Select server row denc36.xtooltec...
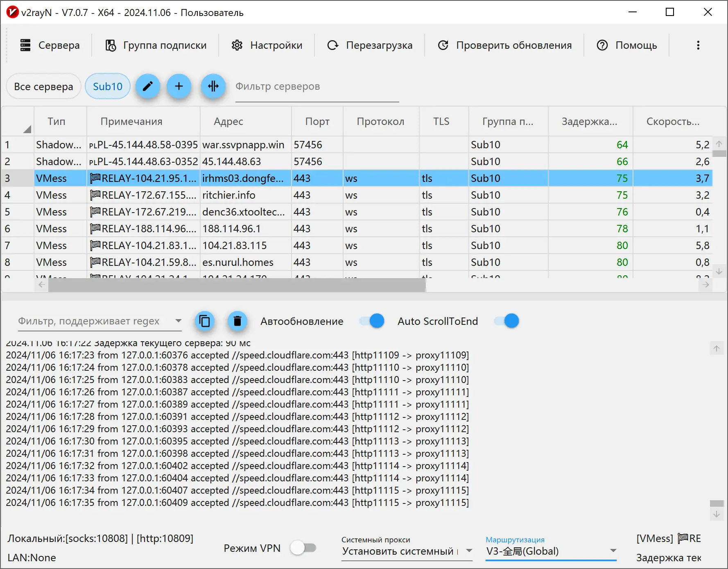This screenshot has width=728, height=569. (357, 212)
